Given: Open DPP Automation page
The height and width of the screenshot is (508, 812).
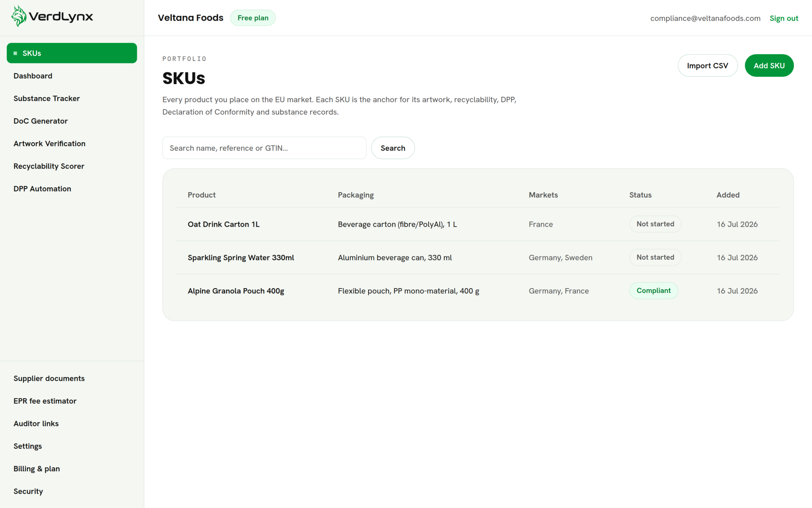Looking at the screenshot, I should (x=42, y=189).
